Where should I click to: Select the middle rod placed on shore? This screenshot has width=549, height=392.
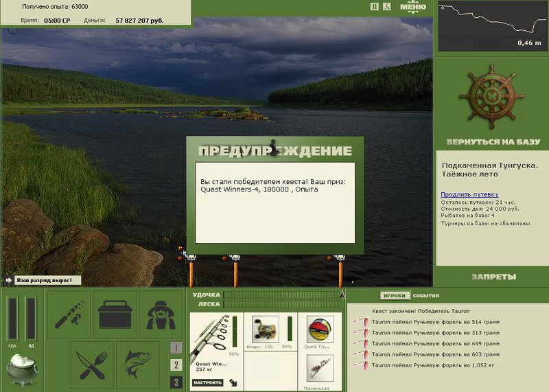[235, 270]
